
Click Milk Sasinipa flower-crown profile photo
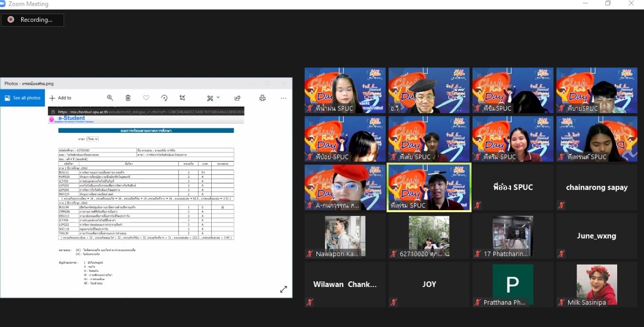[597, 284]
